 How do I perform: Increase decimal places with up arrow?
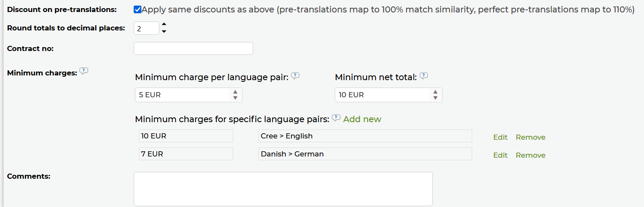(x=164, y=24)
